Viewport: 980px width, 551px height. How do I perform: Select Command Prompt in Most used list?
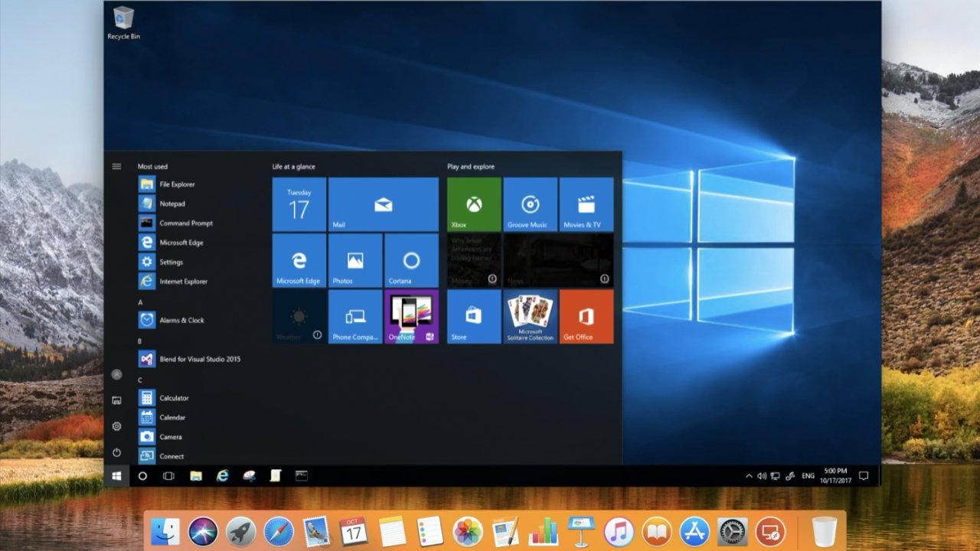click(x=186, y=223)
